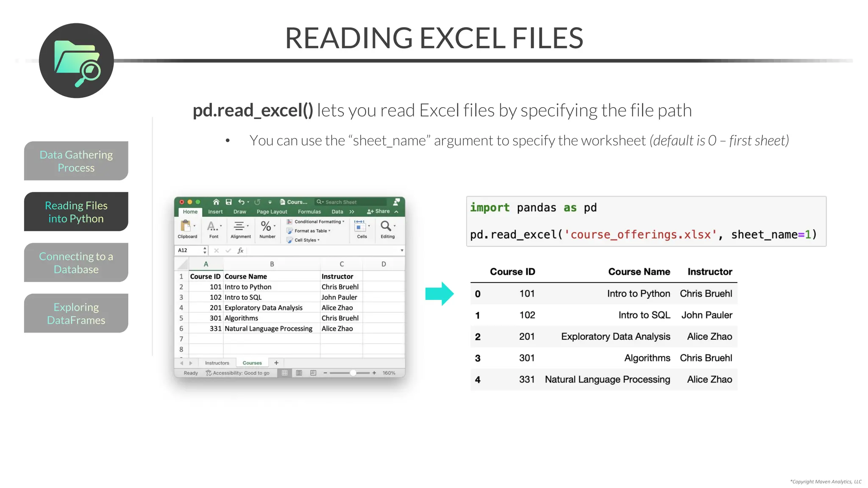Viewport: 868px width, 488px height.
Task: Click the Select All corner triangle
Action: click(x=182, y=264)
